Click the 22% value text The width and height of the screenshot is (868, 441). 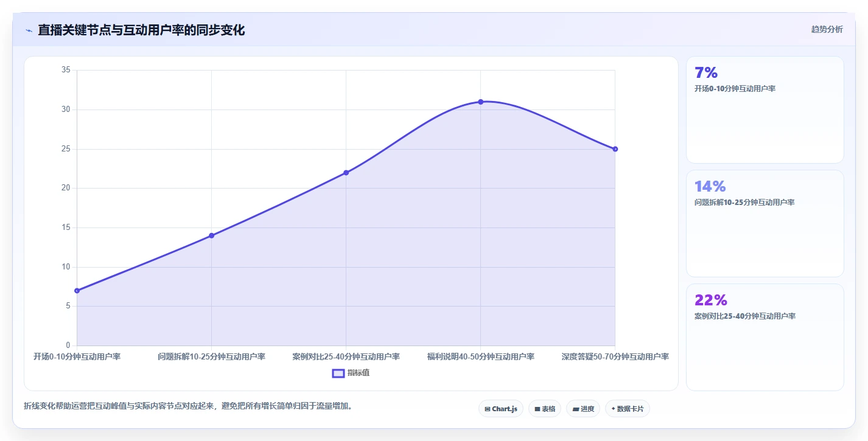711,300
